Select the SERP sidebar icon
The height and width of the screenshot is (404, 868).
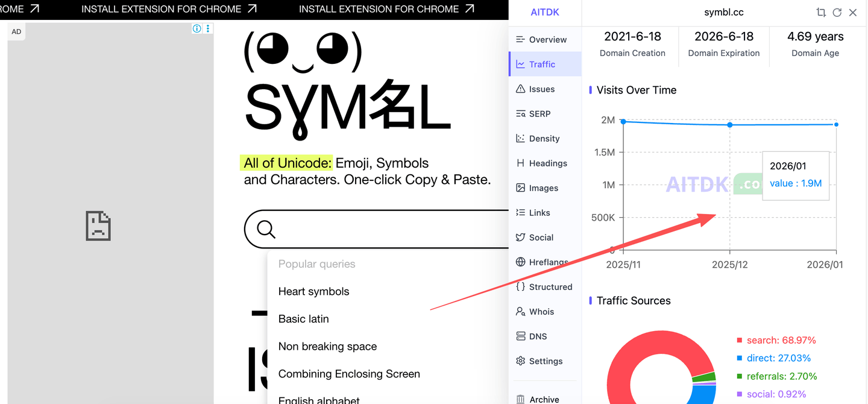pyautogui.click(x=520, y=114)
